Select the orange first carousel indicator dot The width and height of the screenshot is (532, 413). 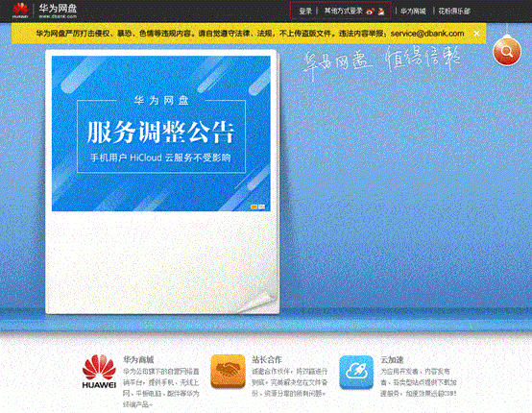pyautogui.click(x=254, y=206)
